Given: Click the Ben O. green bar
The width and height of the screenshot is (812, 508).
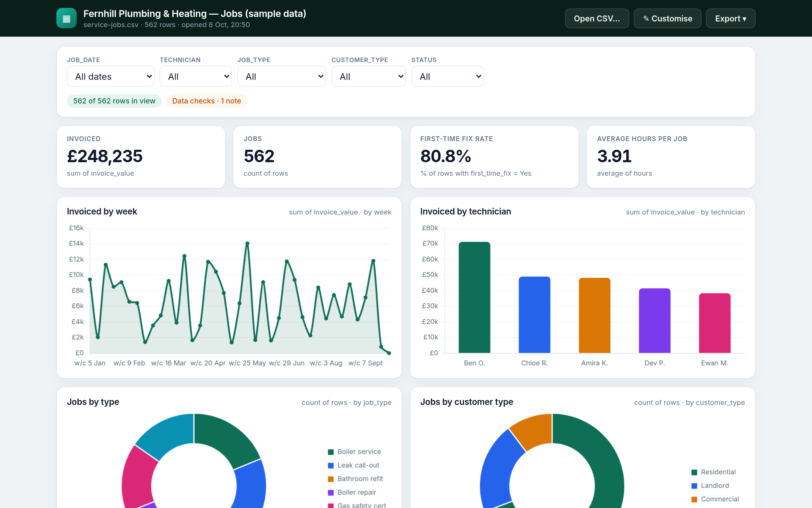Looking at the screenshot, I should click(x=474, y=297).
